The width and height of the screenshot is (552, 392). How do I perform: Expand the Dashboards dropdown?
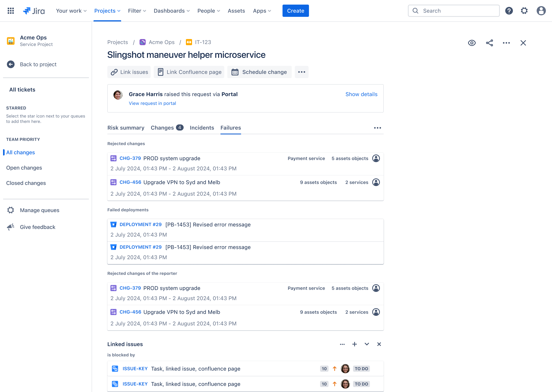click(171, 11)
